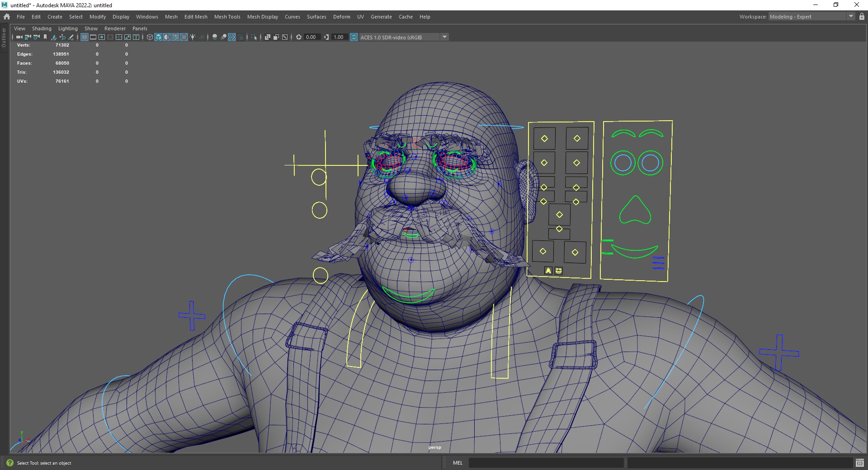Toggle the Film Gate display
Viewport: 868px width, 470px height.
tap(93, 37)
